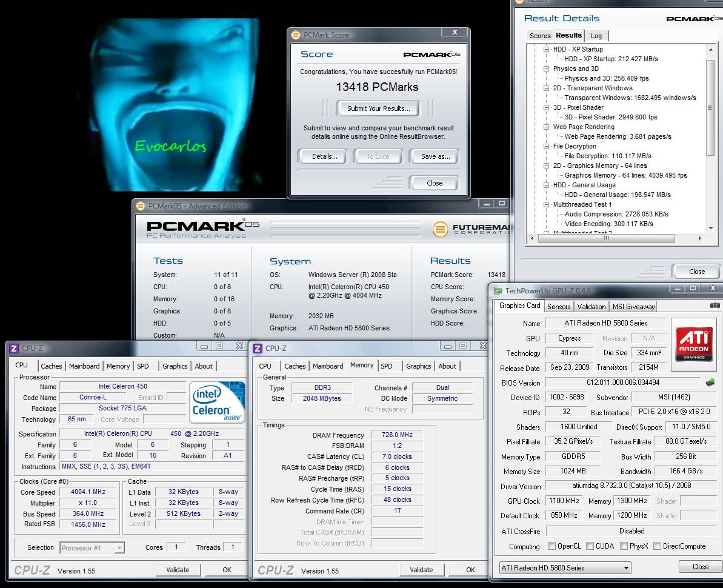The width and height of the screenshot is (723, 588).
Task: Click the DRAM Frequency 728.0 MHz field
Action: pos(397,435)
